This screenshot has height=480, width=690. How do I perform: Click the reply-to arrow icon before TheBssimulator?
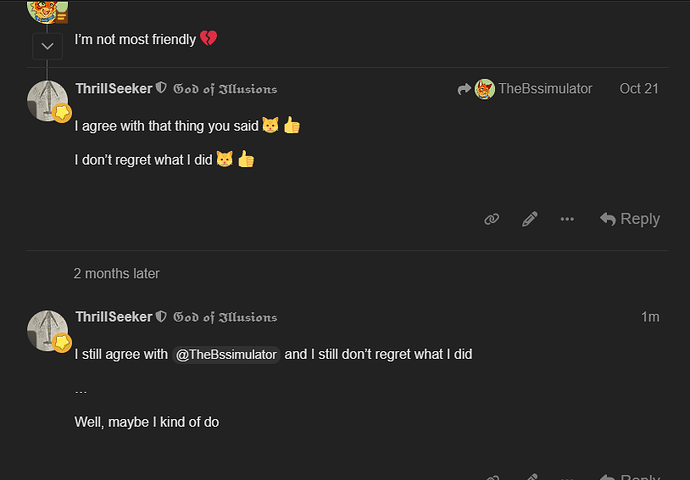[464, 89]
